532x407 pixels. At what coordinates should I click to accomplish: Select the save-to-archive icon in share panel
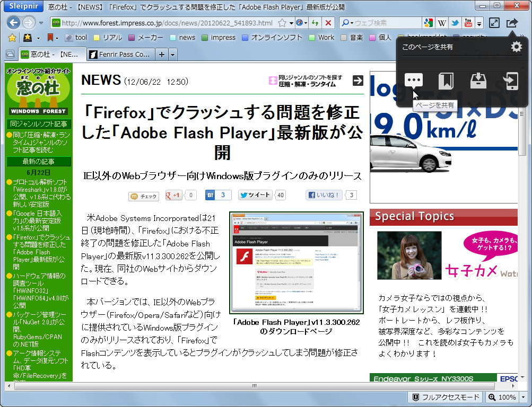coord(478,79)
